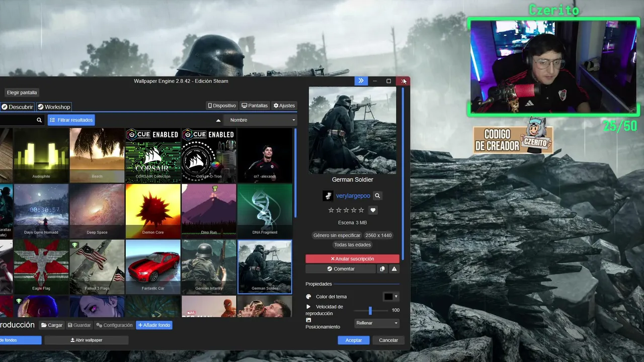
Task: Rate wallpaper with the third star
Action: 346,210
